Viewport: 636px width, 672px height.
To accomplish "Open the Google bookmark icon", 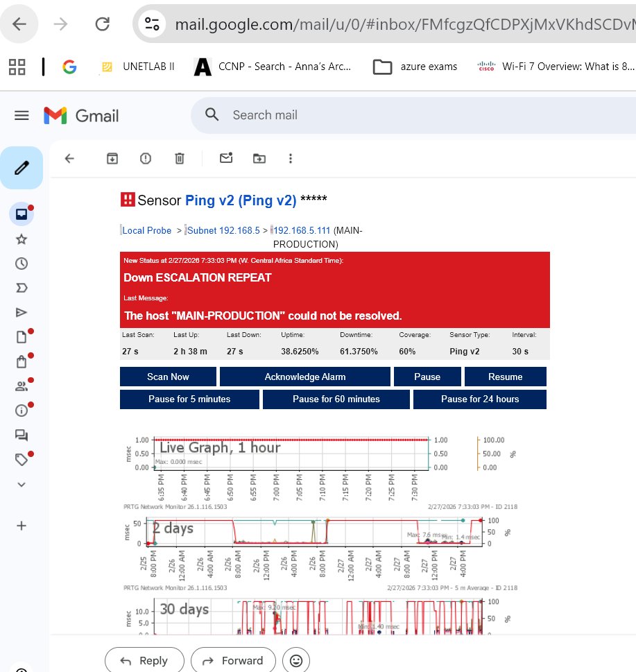I will click(69, 67).
